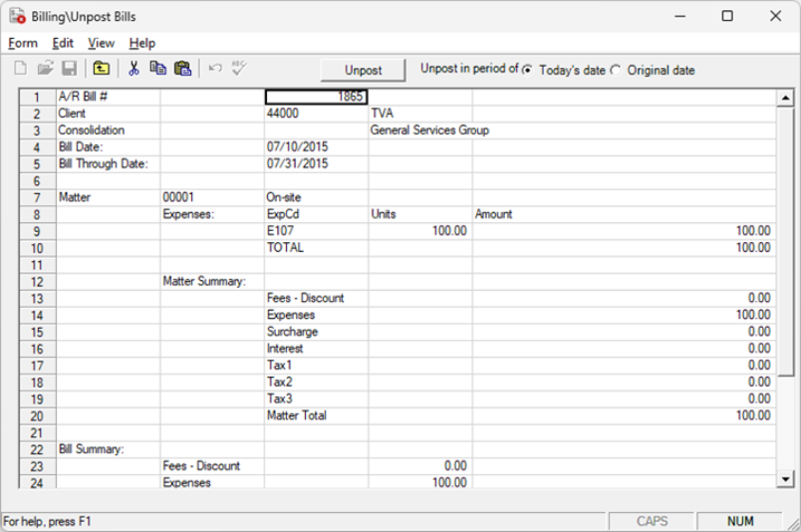Viewport: 801px width, 532px height.
Task: Click the scrollbar down arrow
Action: click(784, 479)
